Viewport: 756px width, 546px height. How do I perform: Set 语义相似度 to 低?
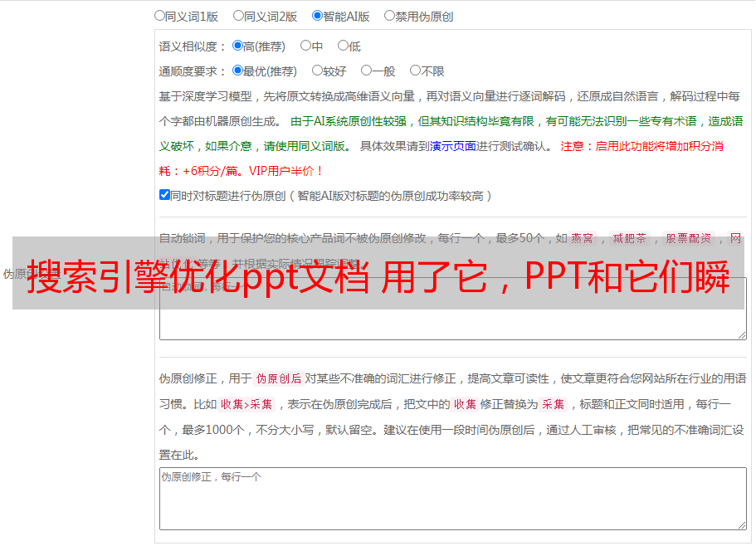click(343, 46)
